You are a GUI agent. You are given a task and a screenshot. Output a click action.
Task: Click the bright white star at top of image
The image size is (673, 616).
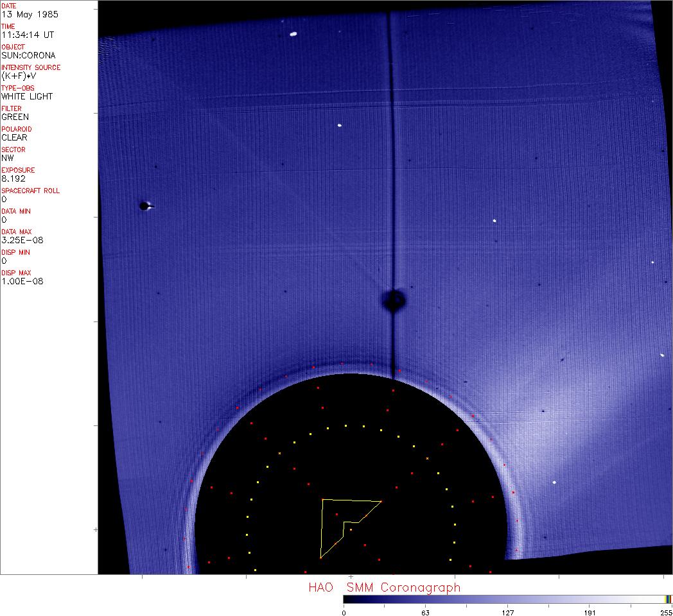click(293, 34)
